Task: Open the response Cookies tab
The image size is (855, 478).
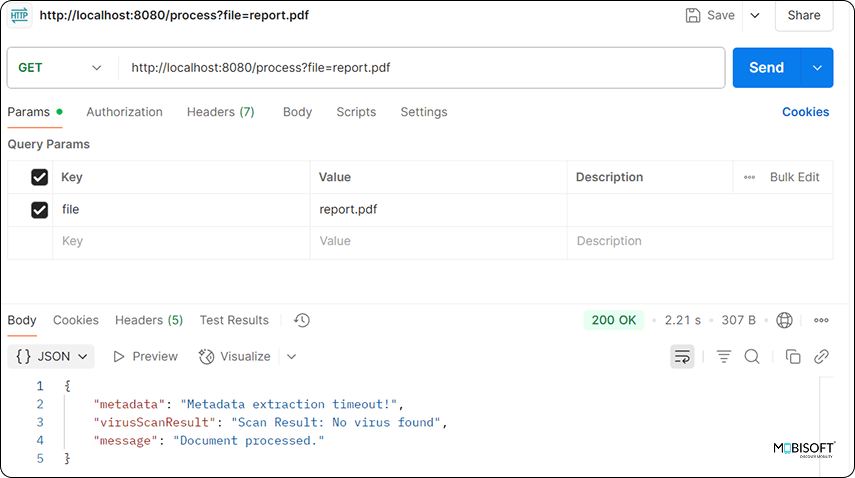Action: (76, 320)
